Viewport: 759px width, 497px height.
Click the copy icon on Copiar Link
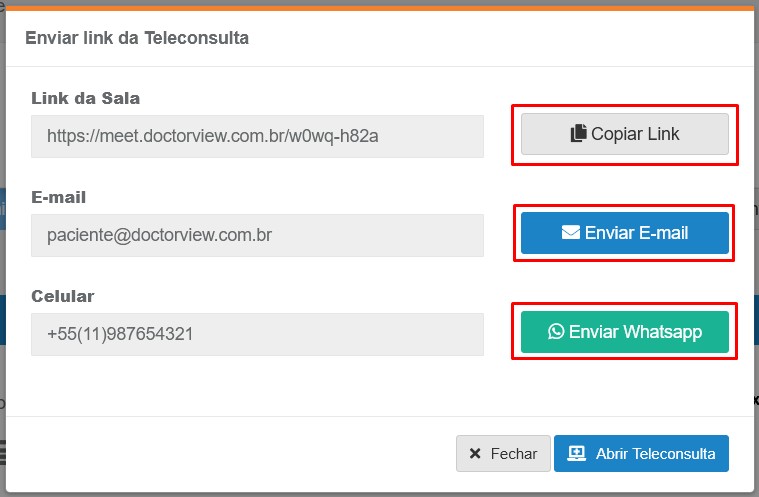(x=578, y=134)
